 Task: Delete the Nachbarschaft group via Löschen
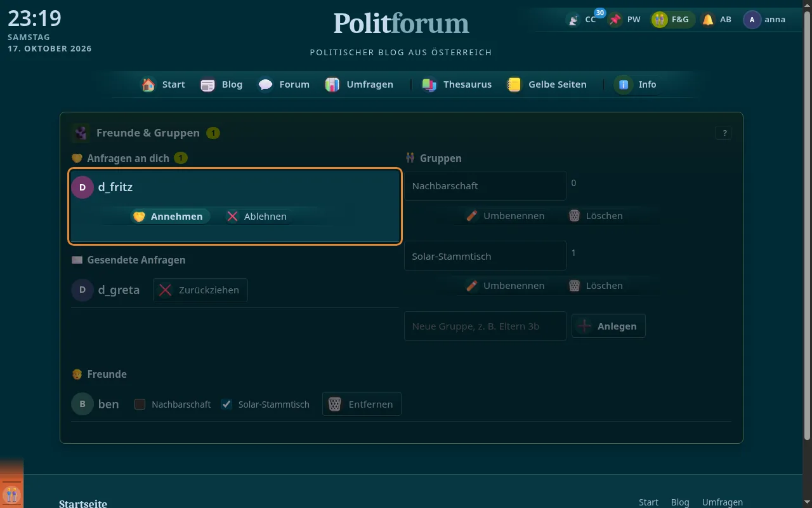tap(595, 216)
